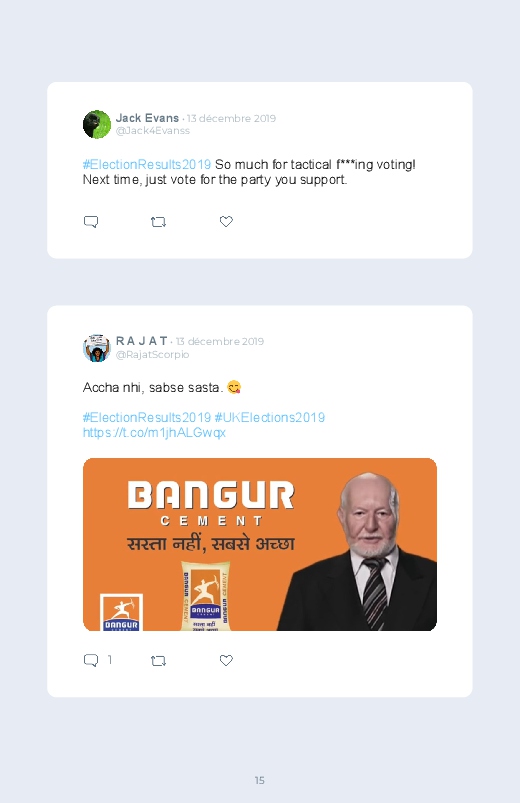Open RAJAT's tweet date 13 décembre 2019
The image size is (520, 803).
click(220, 341)
